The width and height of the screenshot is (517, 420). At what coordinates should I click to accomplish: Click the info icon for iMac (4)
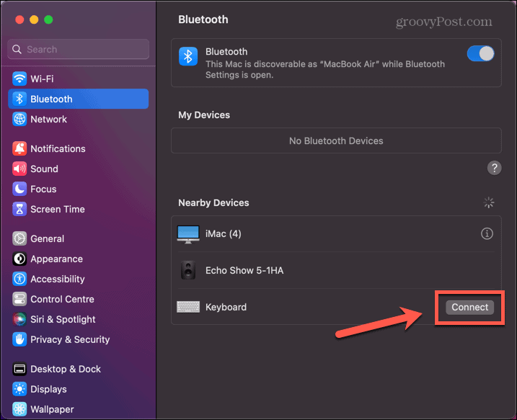[487, 233]
